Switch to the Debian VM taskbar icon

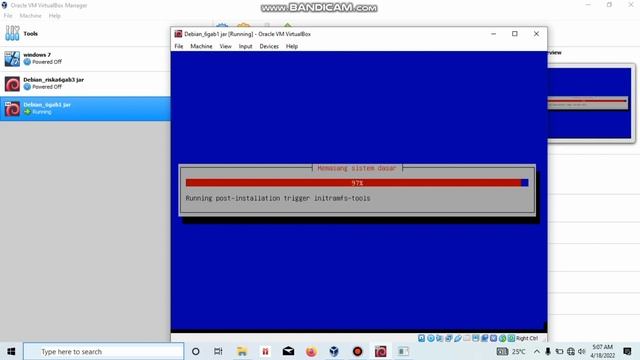[380, 351]
